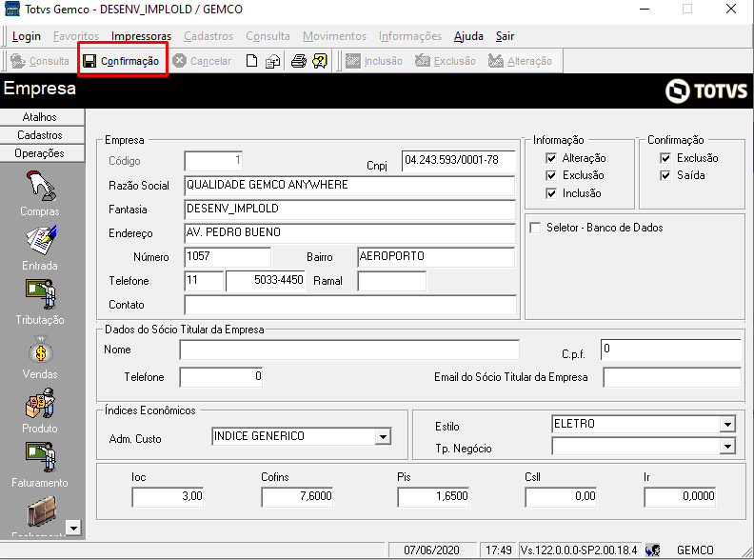Click the Csll value field
754x560 pixels.
[x=561, y=497]
